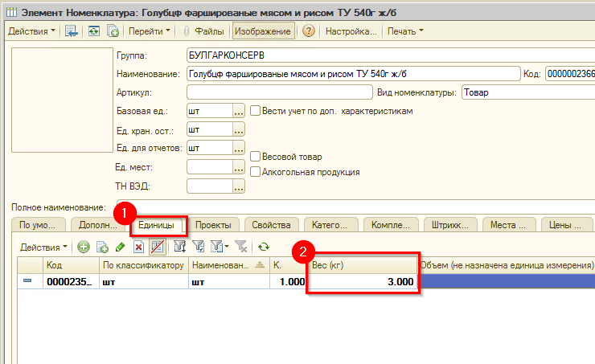The height and width of the screenshot is (364, 595).
Task: Click the Настройка... button
Action: pyautogui.click(x=351, y=31)
